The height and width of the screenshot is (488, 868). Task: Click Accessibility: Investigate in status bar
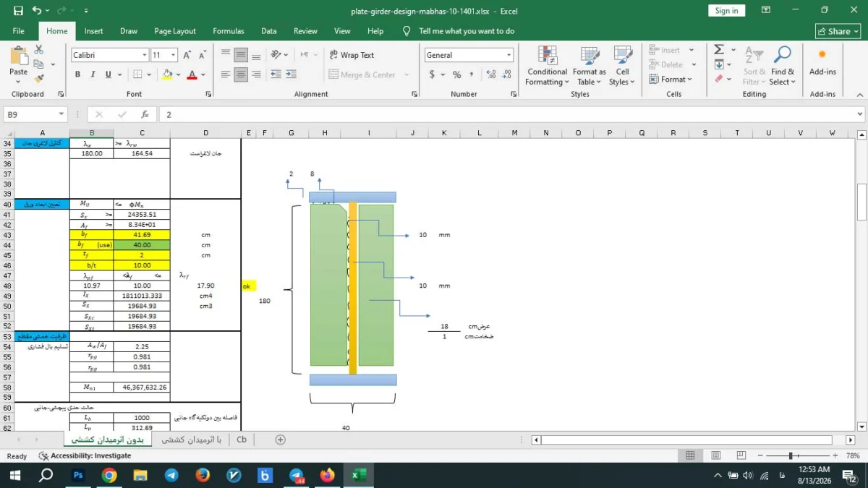(x=85, y=455)
